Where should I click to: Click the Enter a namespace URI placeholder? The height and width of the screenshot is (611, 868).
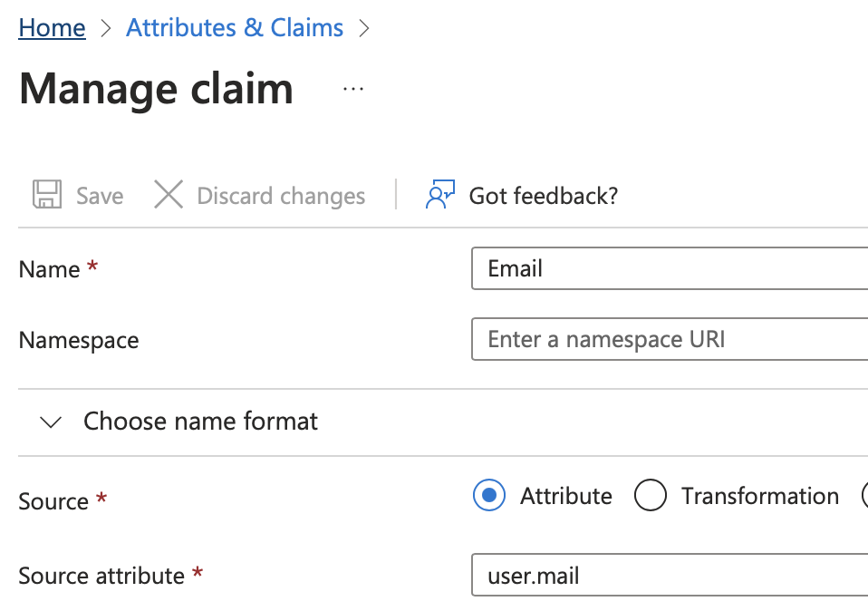(x=606, y=339)
